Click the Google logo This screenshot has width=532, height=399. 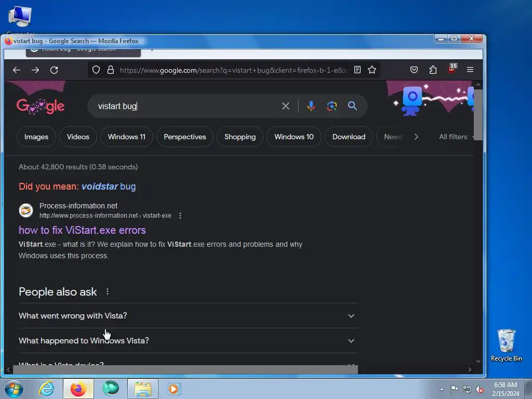pos(41,106)
